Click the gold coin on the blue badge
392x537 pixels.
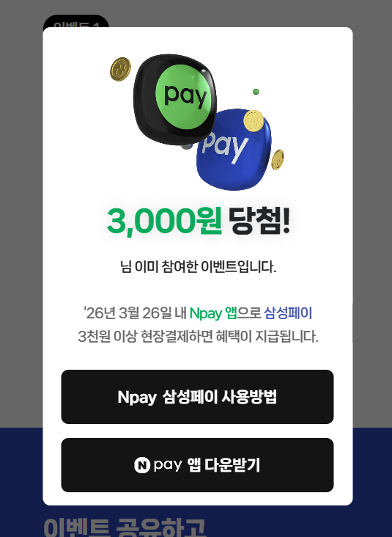point(254,121)
